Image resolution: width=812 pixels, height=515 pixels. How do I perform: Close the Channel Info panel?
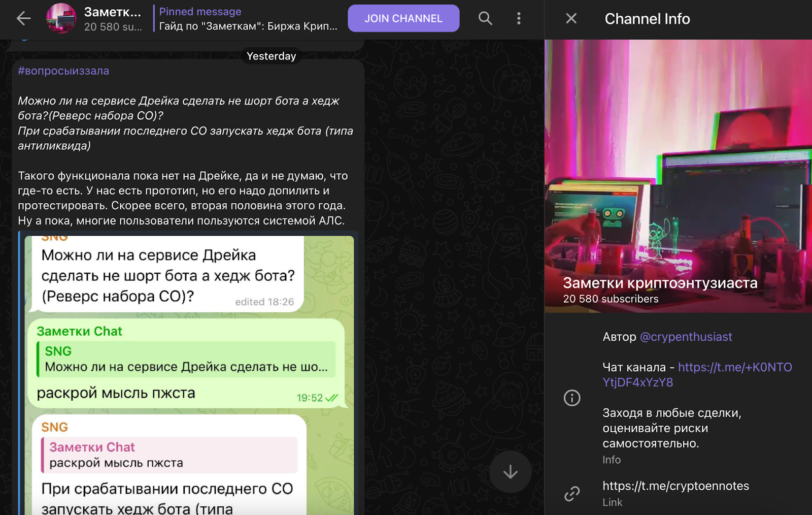pos(571,19)
